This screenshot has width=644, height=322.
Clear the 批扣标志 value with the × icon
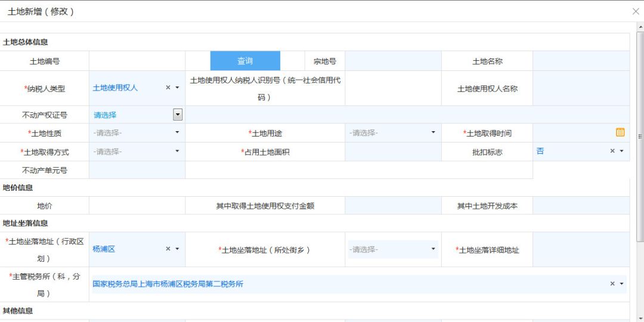(612, 151)
